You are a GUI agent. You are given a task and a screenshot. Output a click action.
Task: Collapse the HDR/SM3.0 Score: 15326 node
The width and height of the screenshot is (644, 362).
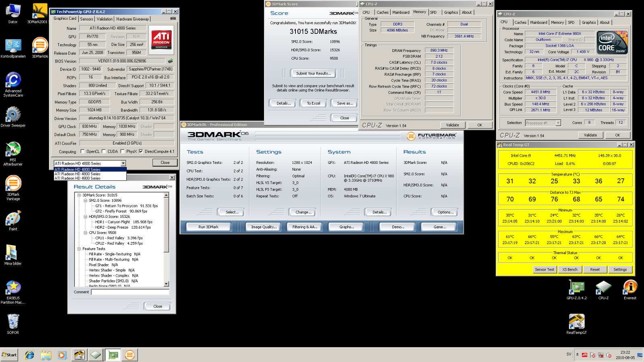point(85,217)
